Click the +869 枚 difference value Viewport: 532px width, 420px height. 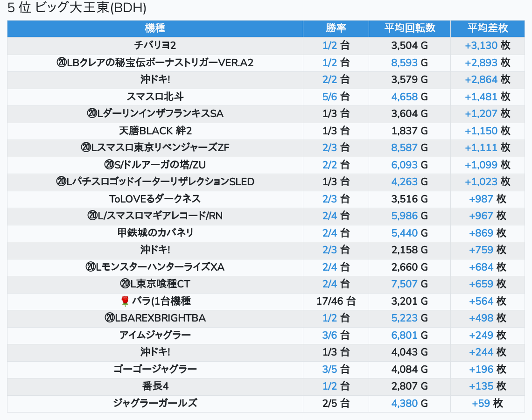(488, 233)
